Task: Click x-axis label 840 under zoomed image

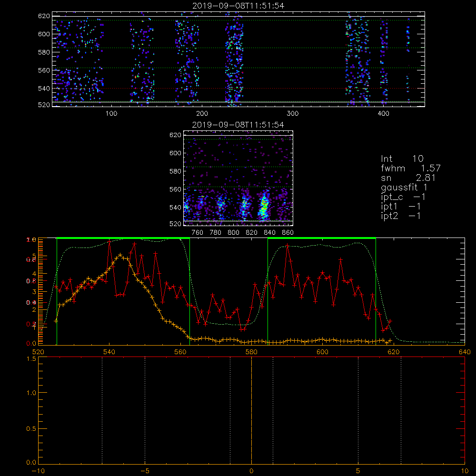Action: 269,233
